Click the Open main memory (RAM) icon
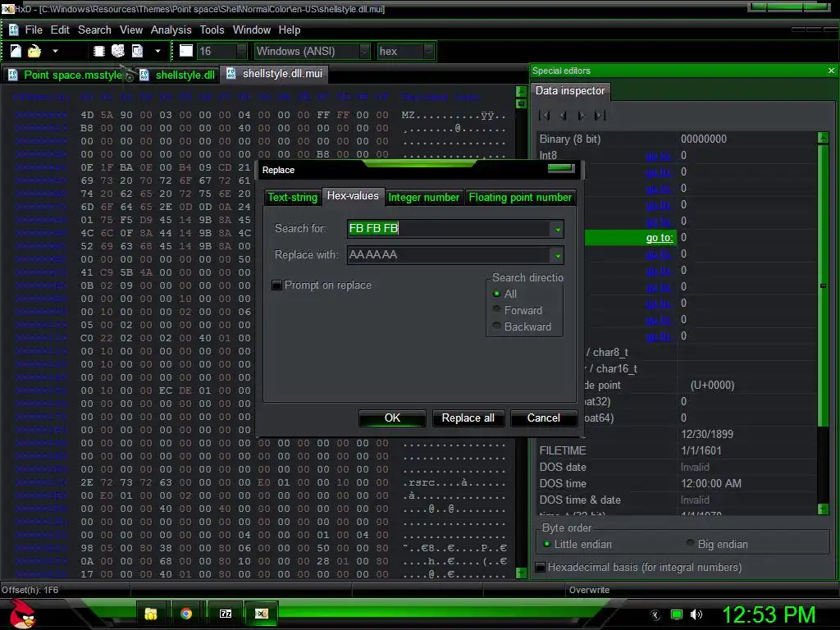 (99, 51)
